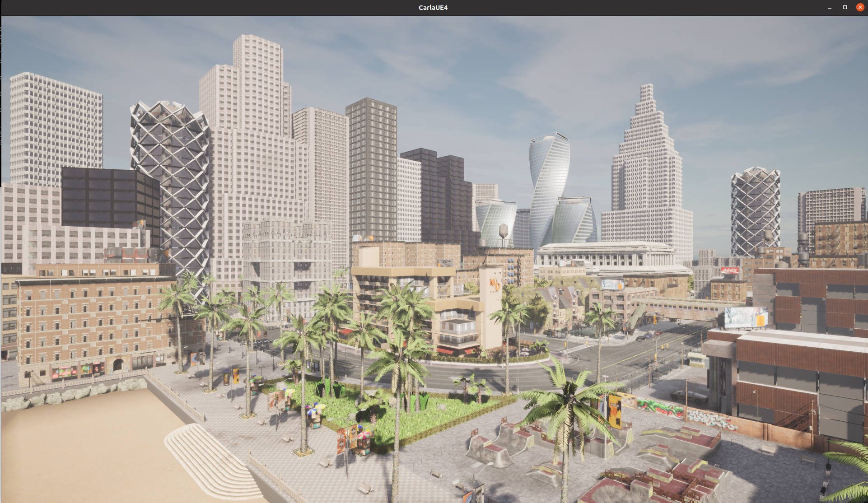868x503 pixels.
Task: Click the white domed stadium building
Action: [610, 255]
